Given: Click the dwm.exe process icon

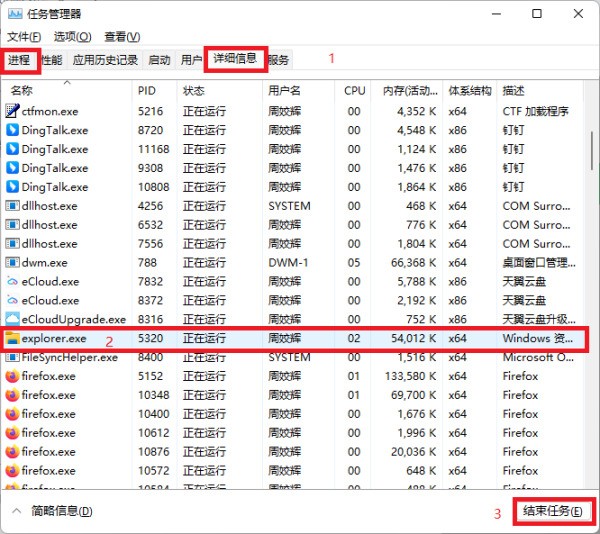Looking at the screenshot, I should pos(12,263).
